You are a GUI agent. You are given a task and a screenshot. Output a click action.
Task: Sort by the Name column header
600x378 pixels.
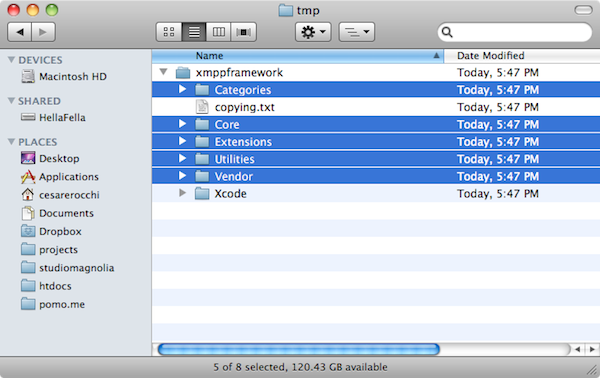[298, 56]
